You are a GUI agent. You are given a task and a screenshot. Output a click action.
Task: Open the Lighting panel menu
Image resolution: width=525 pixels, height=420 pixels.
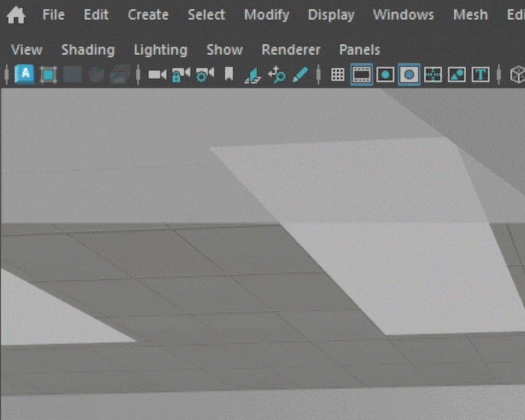(160, 50)
